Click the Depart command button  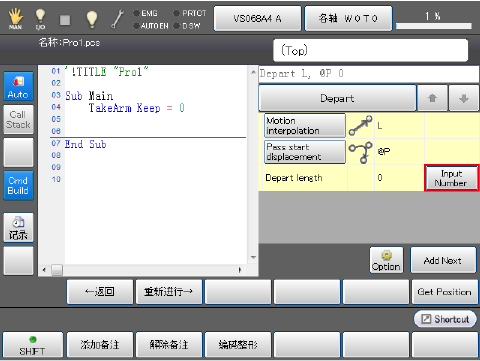[337, 98]
